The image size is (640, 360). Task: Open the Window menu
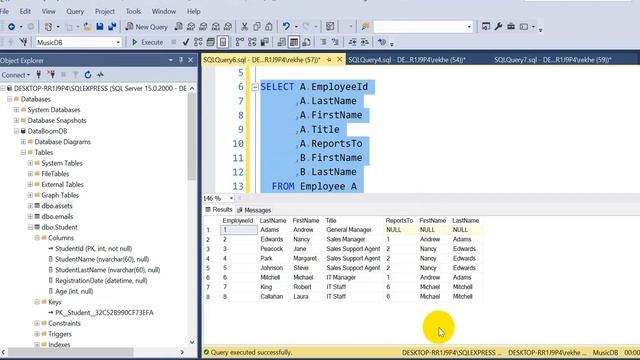[164, 11]
